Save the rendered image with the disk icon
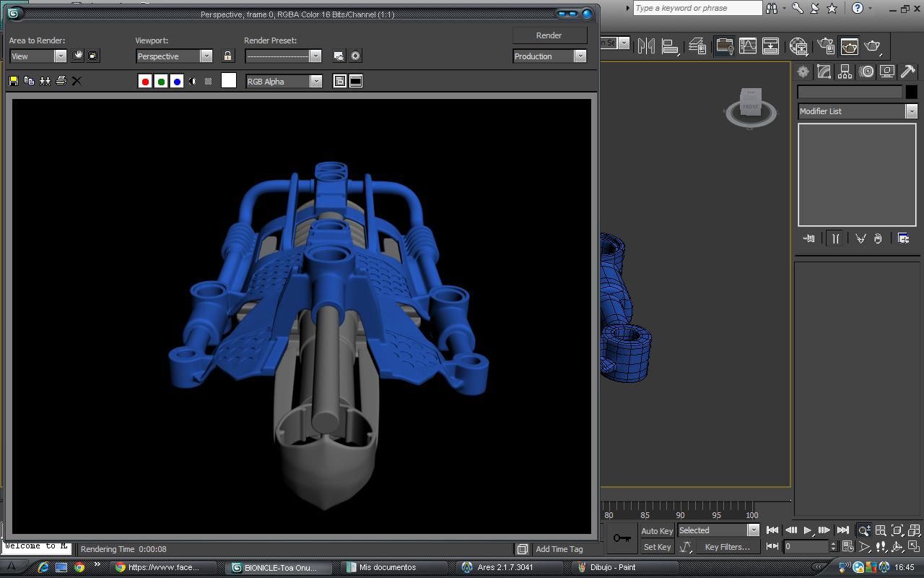The image size is (924, 578). 13,81
